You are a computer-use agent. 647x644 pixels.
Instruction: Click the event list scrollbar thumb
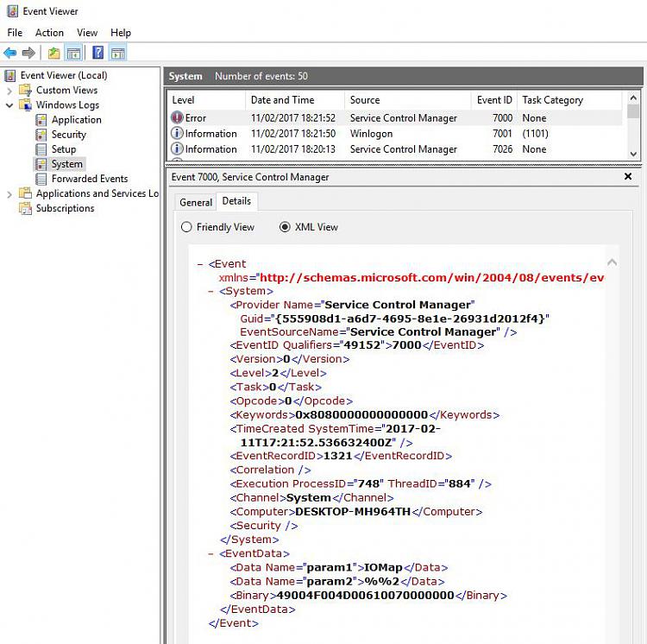tap(633, 111)
